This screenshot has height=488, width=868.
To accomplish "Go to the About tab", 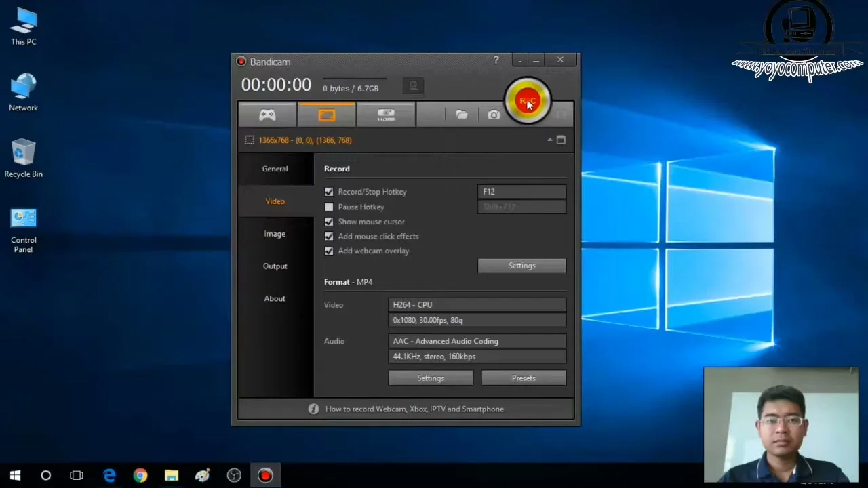I will tap(275, 298).
